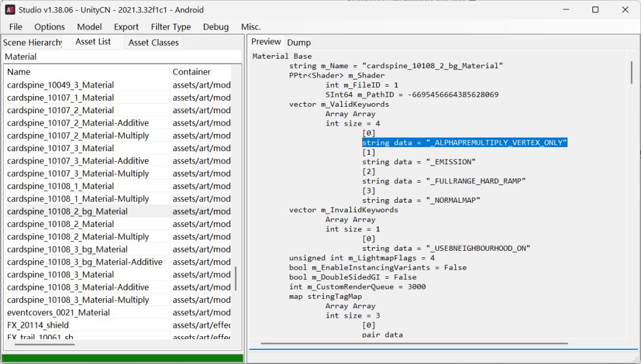Click the m_DoubleSidedGI = False line
641x364 pixels.
(x=353, y=277)
